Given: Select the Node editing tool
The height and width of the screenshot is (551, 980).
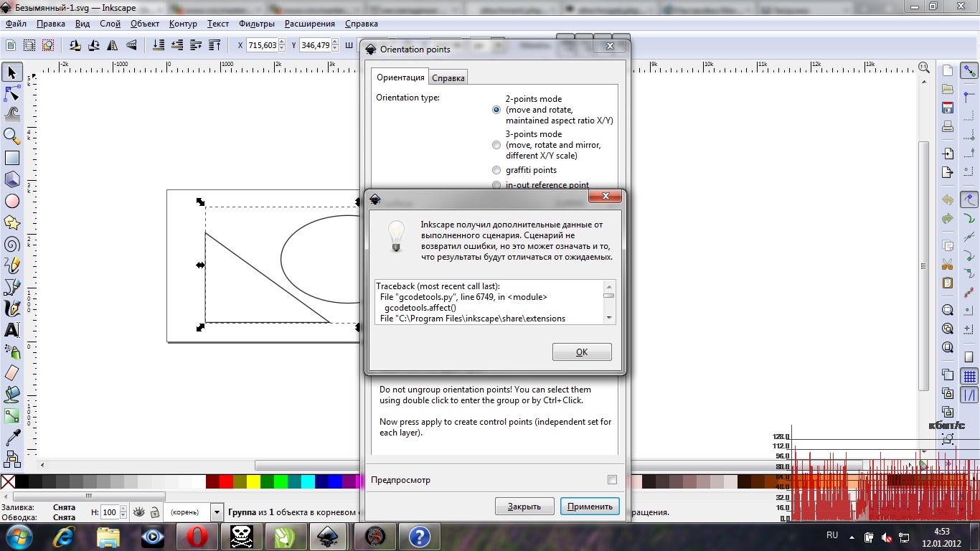Looking at the screenshot, I should pyautogui.click(x=12, y=93).
